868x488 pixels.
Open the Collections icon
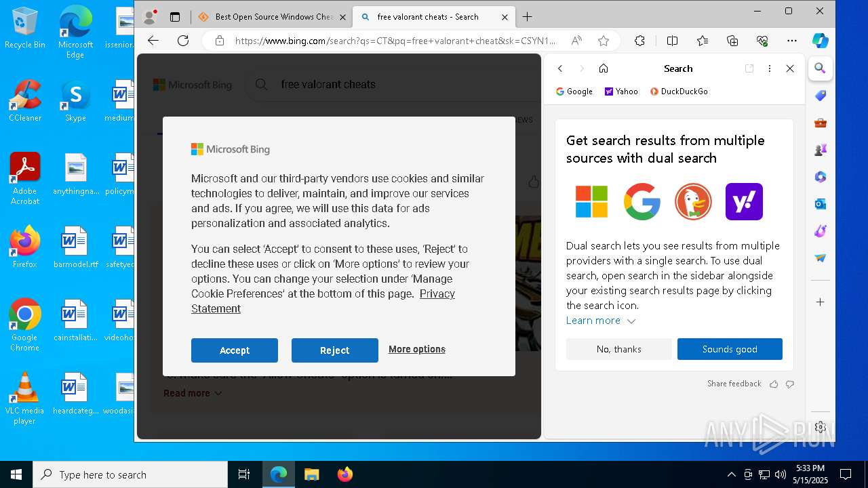pos(732,41)
